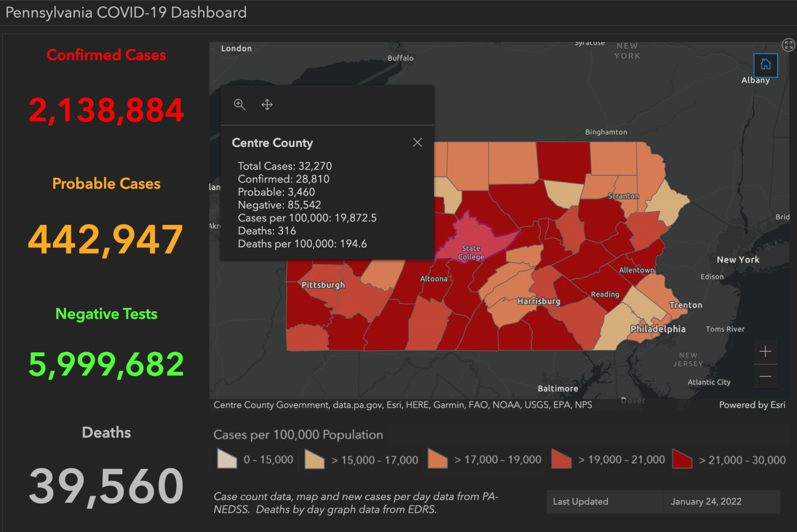The image size is (797, 532).
Task: Click the > 17,000 - 19,000 legend swatch
Action: pyautogui.click(x=437, y=459)
